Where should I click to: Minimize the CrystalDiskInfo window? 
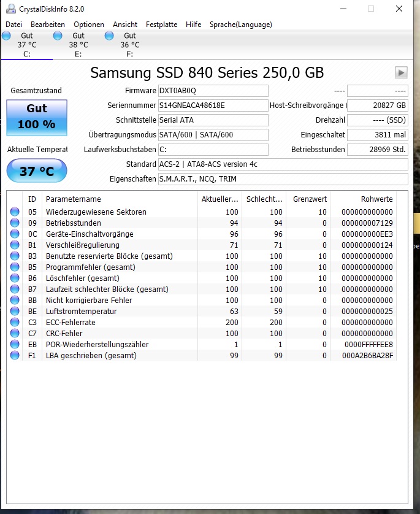(343, 9)
